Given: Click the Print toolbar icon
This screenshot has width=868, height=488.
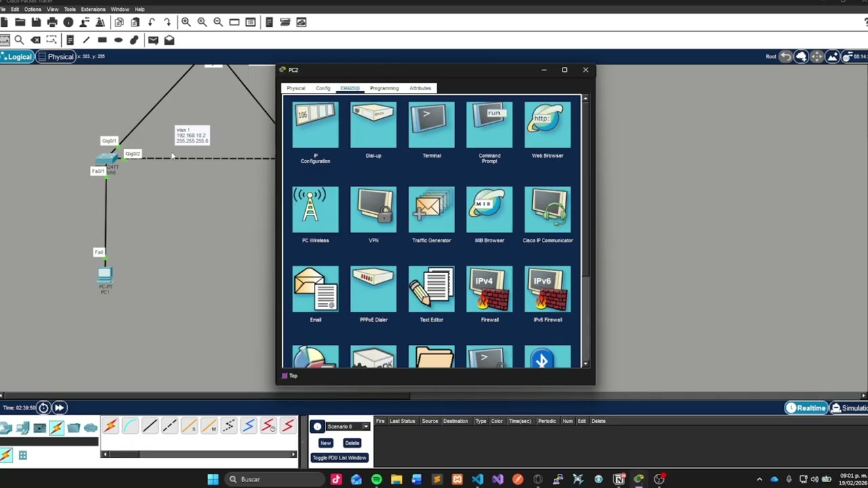Looking at the screenshot, I should click(52, 22).
